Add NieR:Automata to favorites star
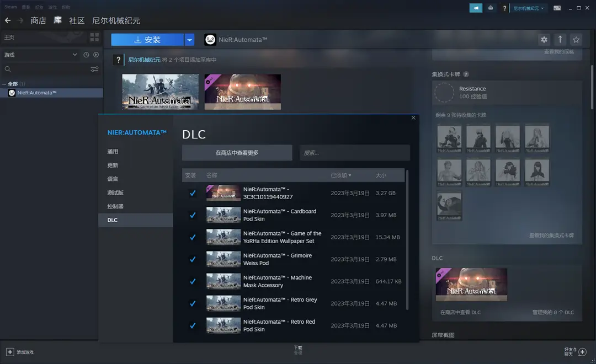This screenshot has width=596, height=364. click(x=576, y=40)
